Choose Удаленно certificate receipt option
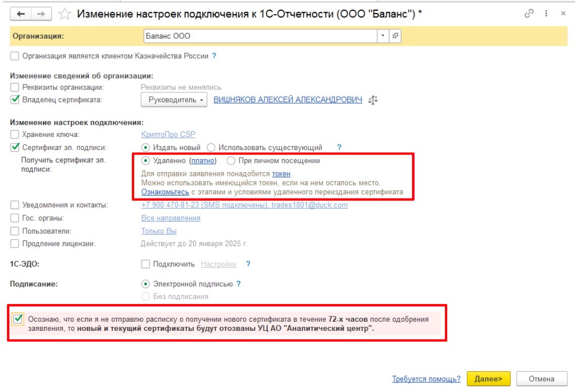 [146, 161]
